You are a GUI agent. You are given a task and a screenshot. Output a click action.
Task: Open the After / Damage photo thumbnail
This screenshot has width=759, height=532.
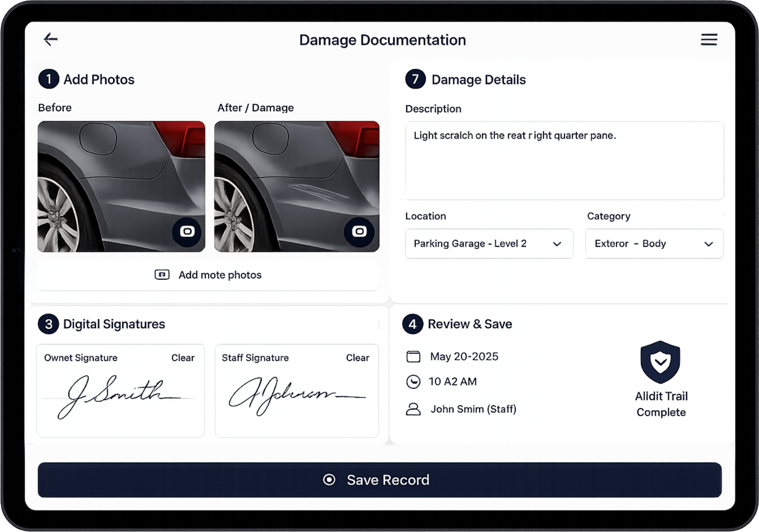pyautogui.click(x=297, y=186)
